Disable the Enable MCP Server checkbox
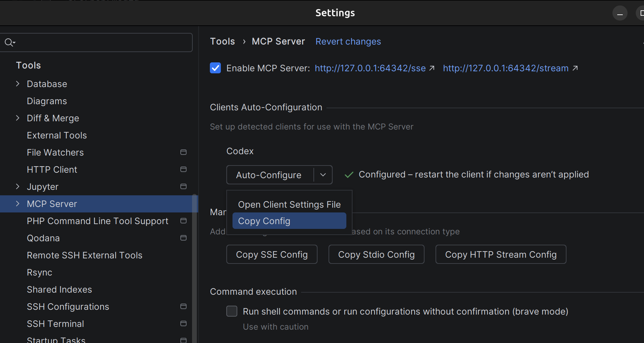The height and width of the screenshot is (343, 644). (215, 68)
